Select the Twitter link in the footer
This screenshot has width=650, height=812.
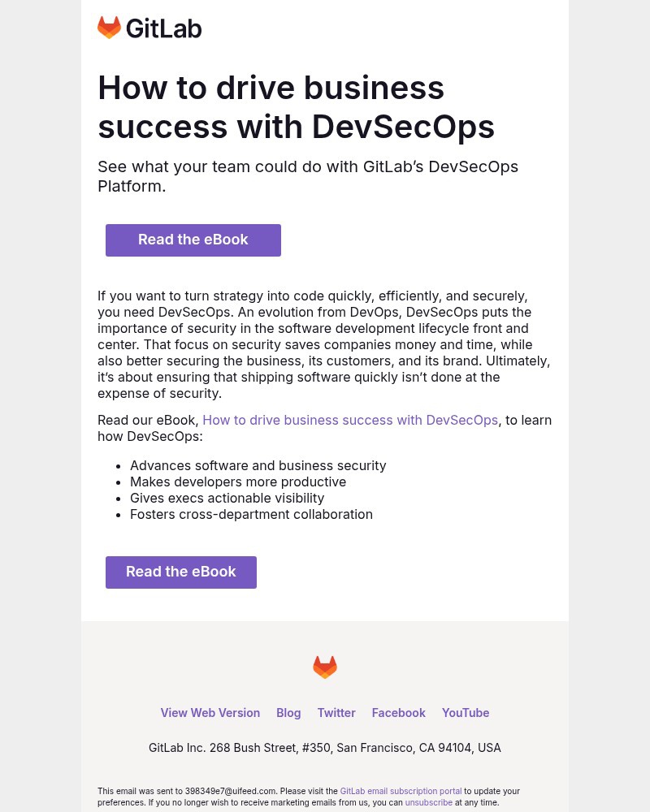[336, 712]
